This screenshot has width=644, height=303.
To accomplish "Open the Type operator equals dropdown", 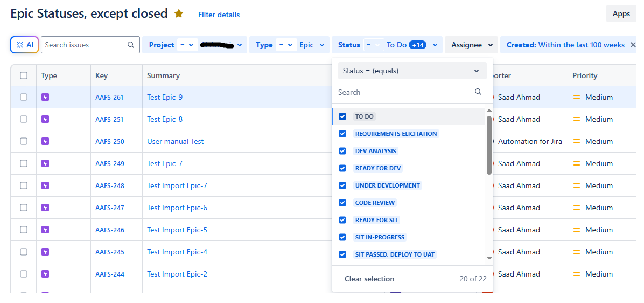I will 286,45.
